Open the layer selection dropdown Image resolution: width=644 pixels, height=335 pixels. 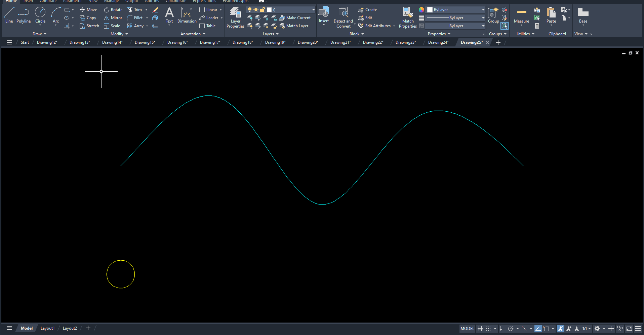[281, 10]
